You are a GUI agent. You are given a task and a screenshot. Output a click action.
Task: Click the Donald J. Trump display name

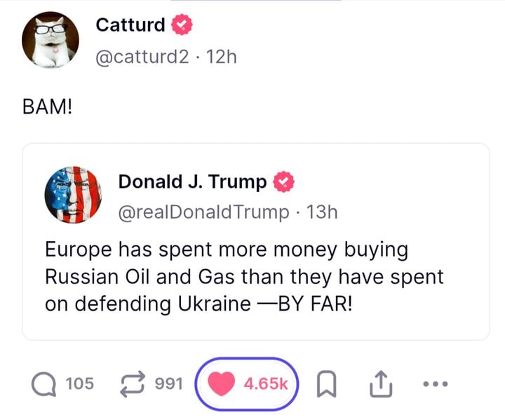[192, 182]
